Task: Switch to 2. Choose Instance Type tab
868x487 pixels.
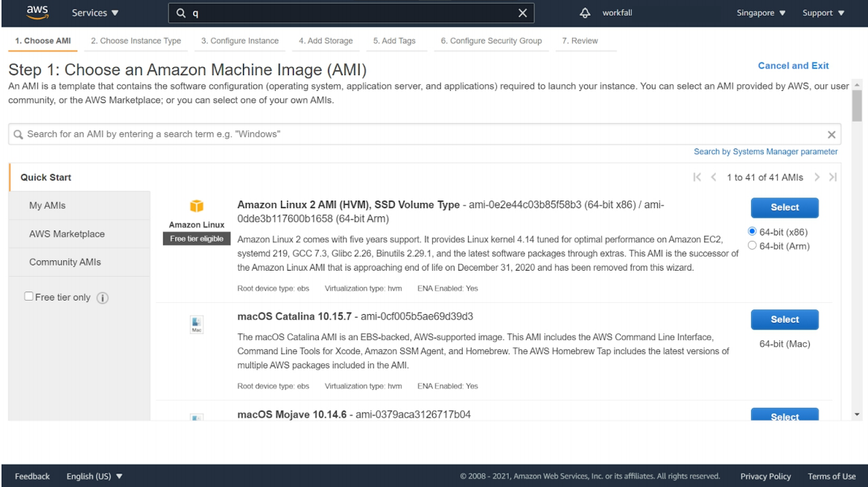Action: [136, 41]
